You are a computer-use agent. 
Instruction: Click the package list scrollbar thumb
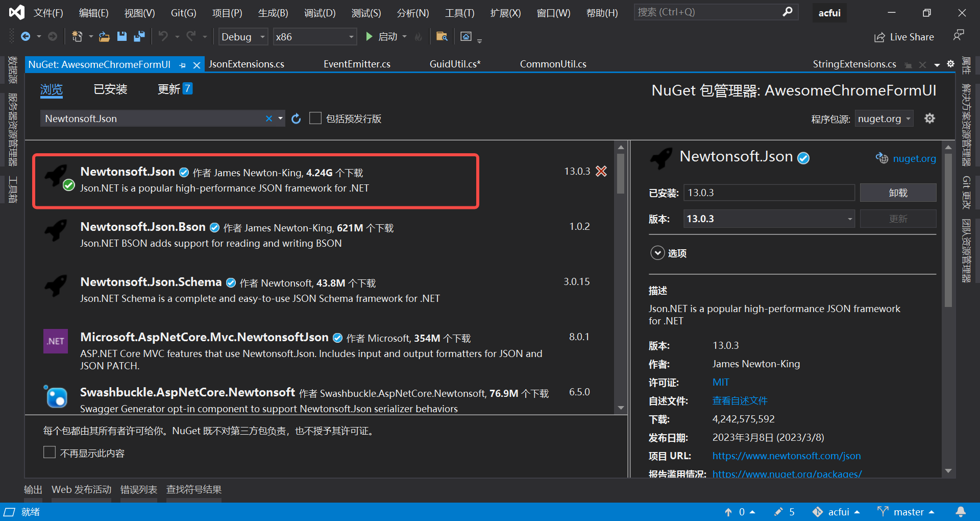pyautogui.click(x=621, y=174)
